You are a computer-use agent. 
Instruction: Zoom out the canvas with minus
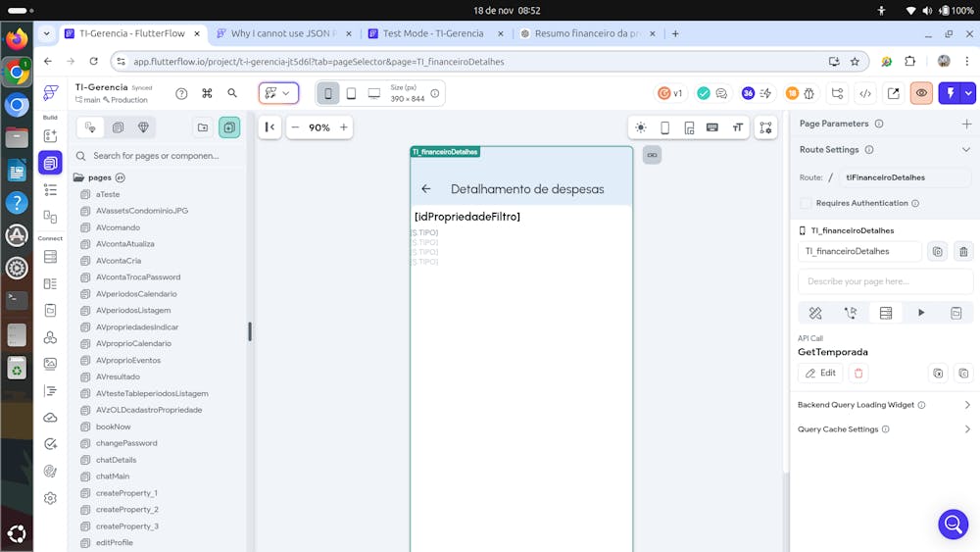[296, 127]
